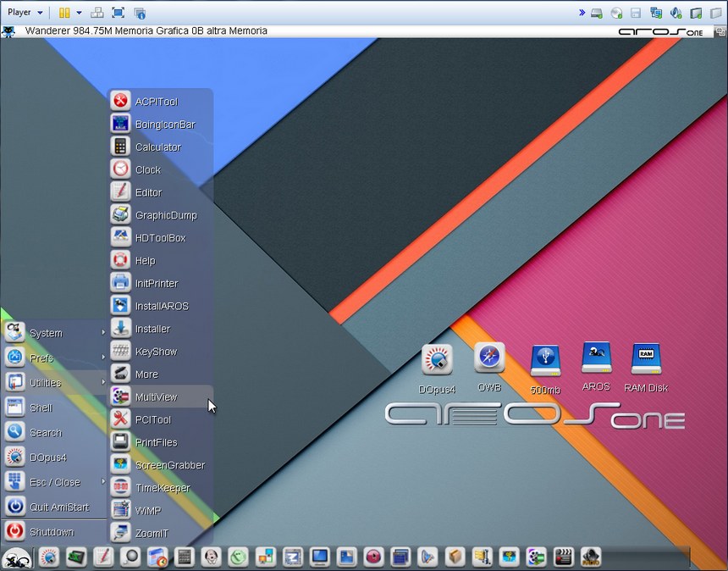The height and width of the screenshot is (571, 728).
Task: Click Shutdown in the AmiStart menu
Action: point(51,532)
